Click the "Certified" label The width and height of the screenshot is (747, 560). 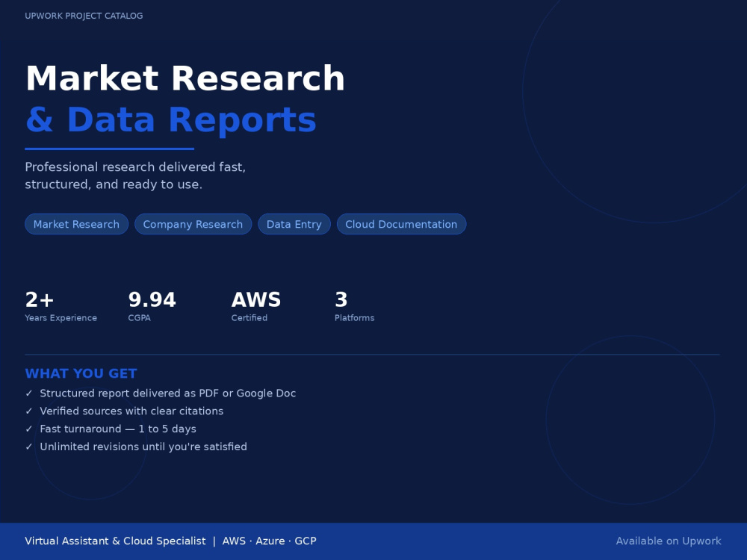[249, 317]
